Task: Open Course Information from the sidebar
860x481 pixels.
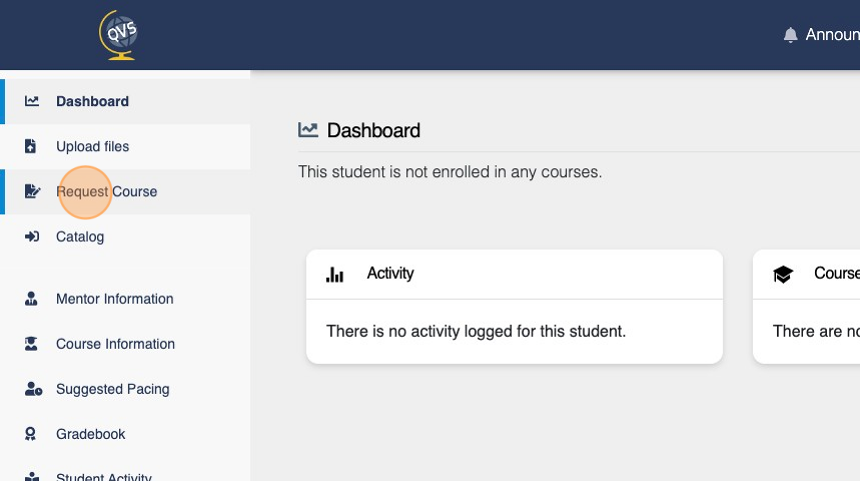Action: pos(115,344)
